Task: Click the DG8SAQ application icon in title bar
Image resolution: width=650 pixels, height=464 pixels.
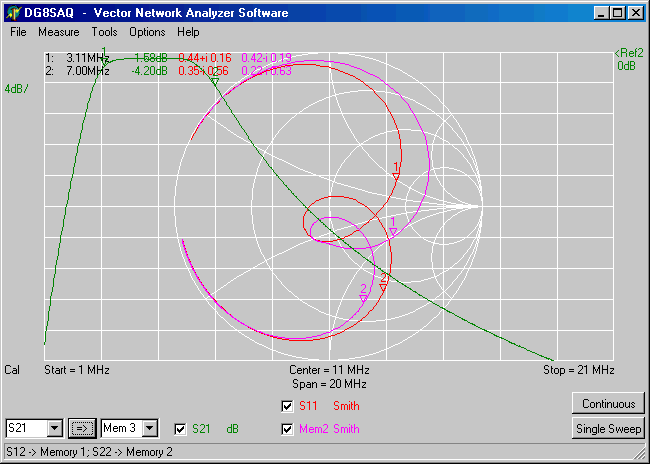Action: click(13, 13)
